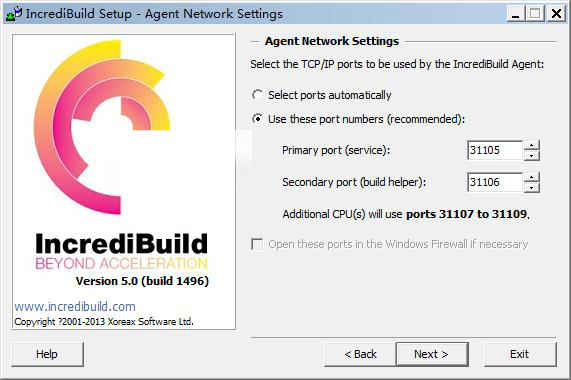The height and width of the screenshot is (380, 571).
Task: Click the IncrediBuild Beyond Acceleration wordmark
Action: click(121, 252)
